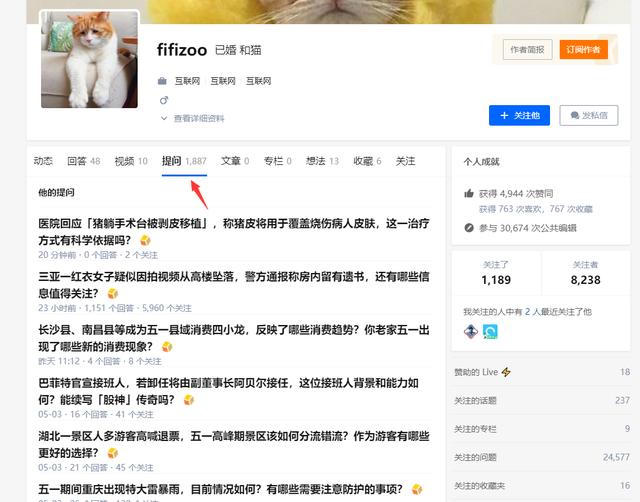This screenshot has width=640, height=502.
Task: Open question about 巴菲特官宣接班人
Action: click(229, 391)
